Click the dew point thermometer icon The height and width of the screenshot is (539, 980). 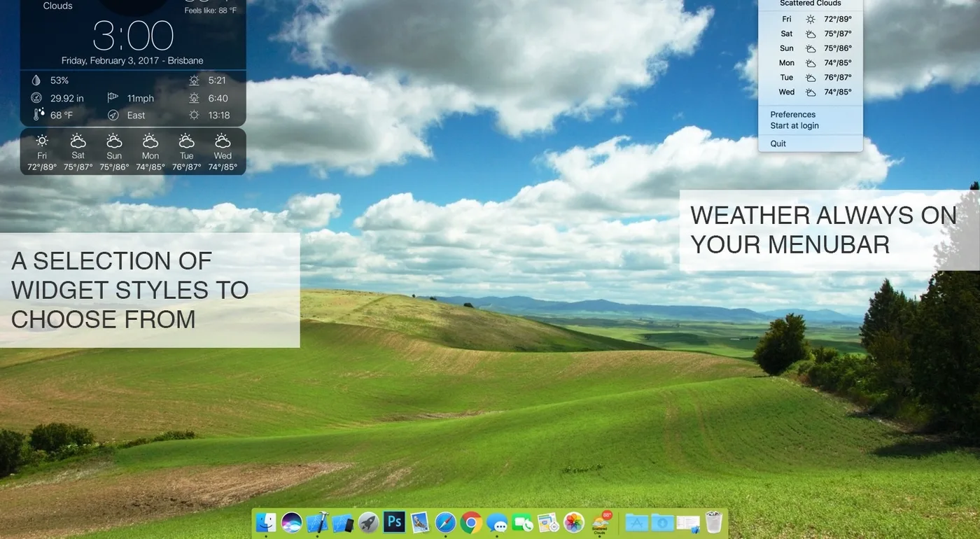[x=38, y=115]
